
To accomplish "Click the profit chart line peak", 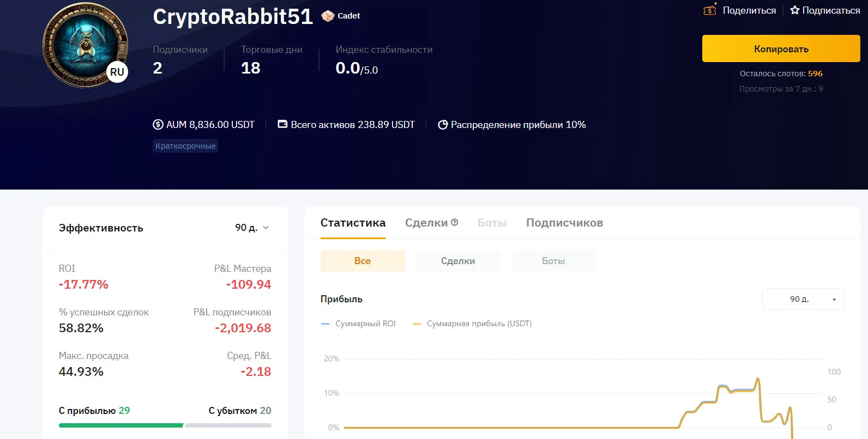I will pos(757,379).
